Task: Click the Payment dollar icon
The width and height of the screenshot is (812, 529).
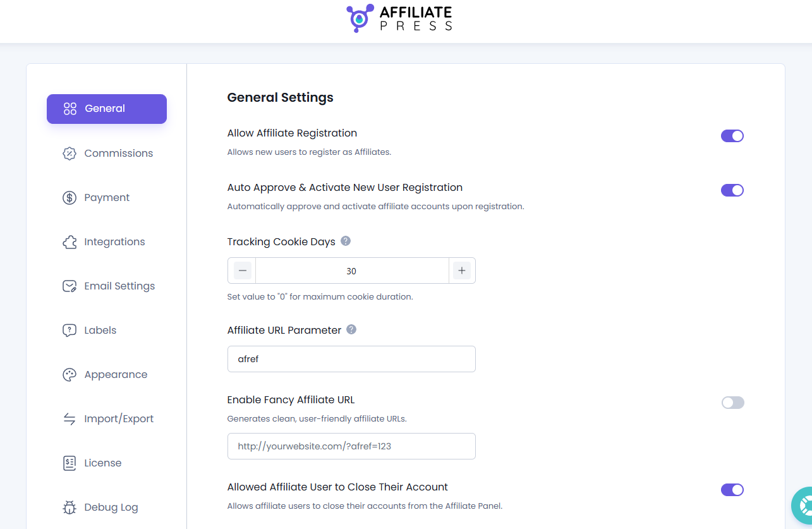Action: click(x=70, y=197)
